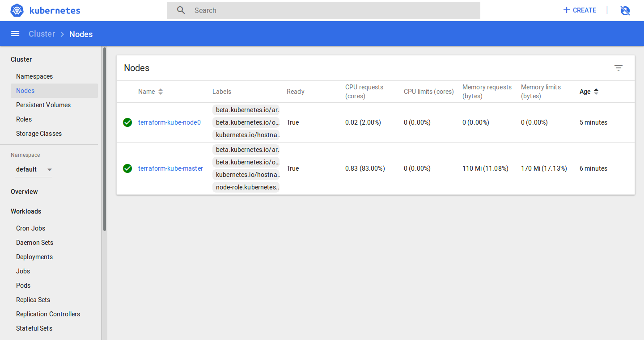Toggle Age column sort arrows

click(x=596, y=92)
